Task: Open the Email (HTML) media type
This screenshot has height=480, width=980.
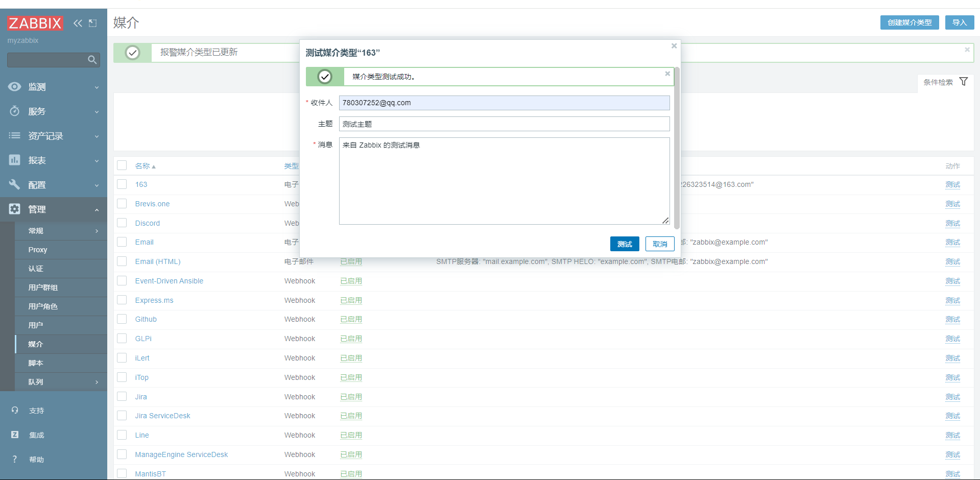Action: point(158,261)
